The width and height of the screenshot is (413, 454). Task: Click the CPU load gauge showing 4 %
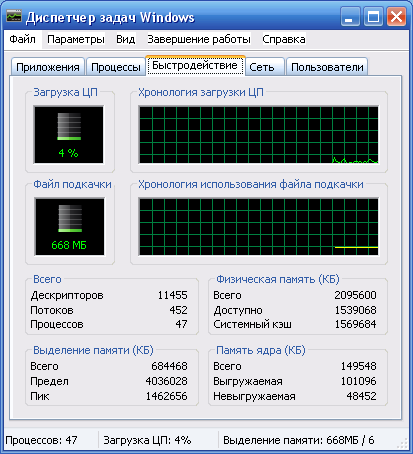(68, 135)
